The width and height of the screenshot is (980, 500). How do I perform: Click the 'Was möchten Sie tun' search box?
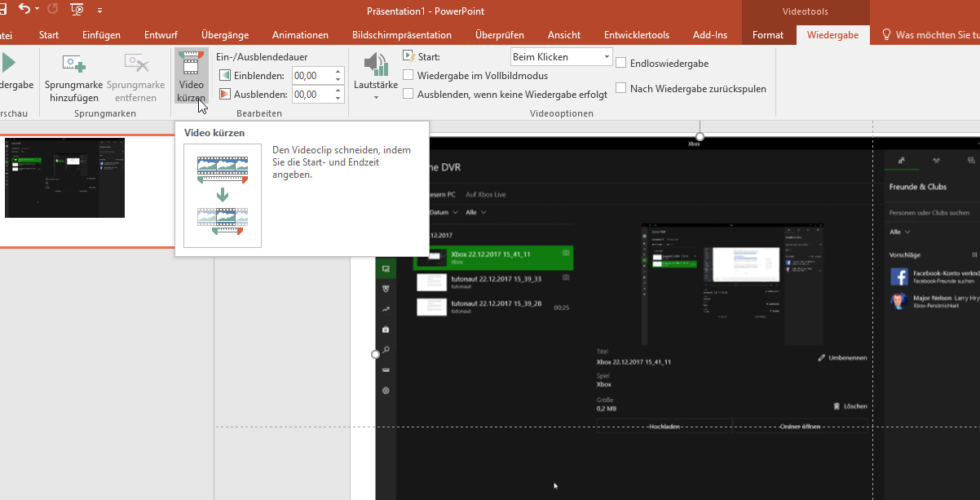click(x=931, y=35)
